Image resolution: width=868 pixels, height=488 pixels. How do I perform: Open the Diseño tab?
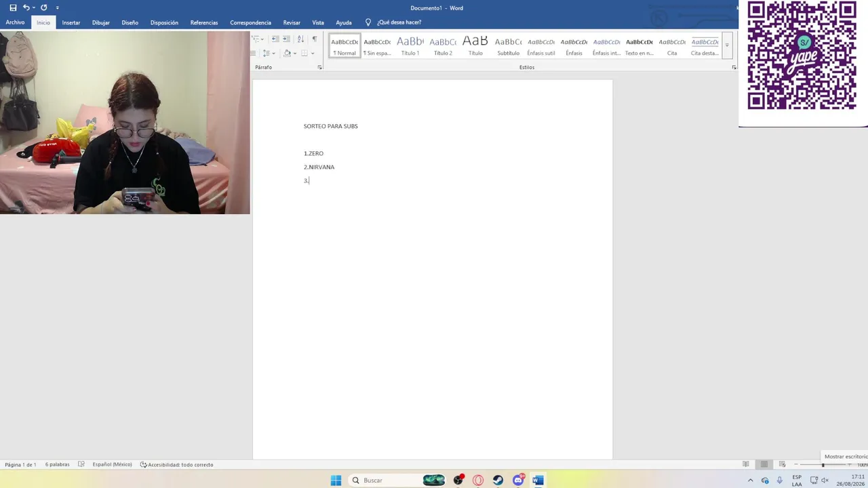tap(130, 22)
